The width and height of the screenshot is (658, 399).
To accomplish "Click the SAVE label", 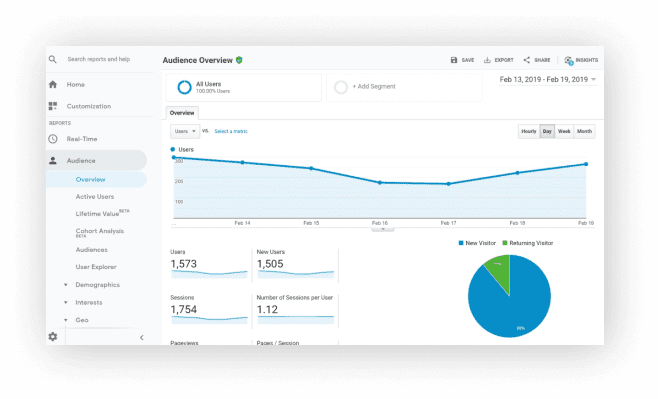I will pos(468,60).
